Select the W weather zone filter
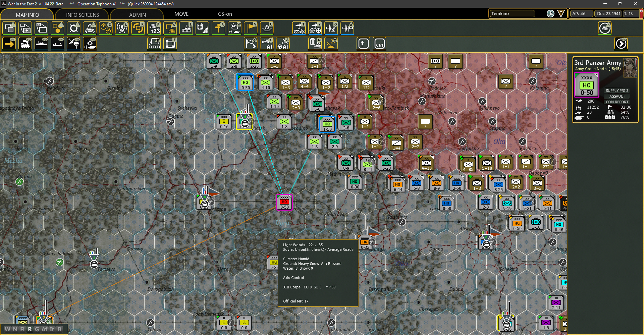 pos(7,329)
